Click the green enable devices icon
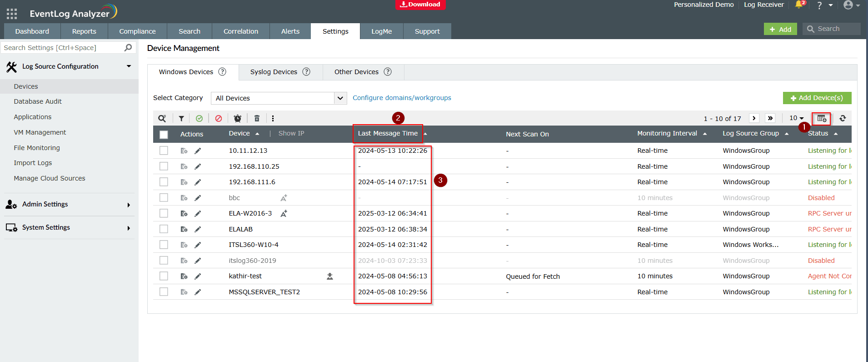 tap(199, 118)
